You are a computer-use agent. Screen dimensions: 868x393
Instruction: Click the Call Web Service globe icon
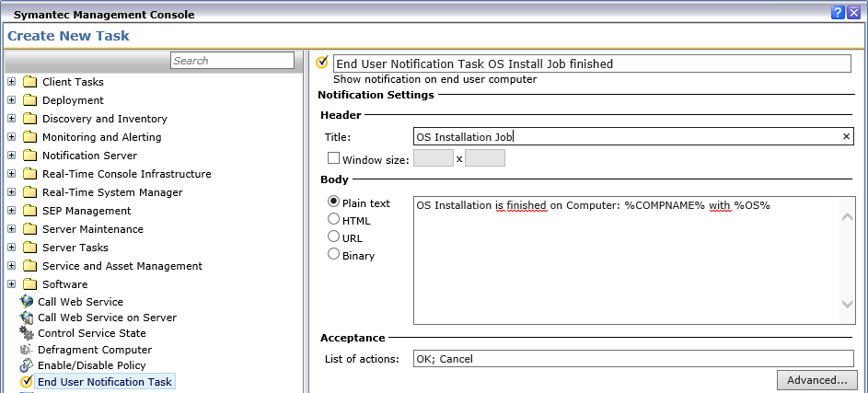tap(27, 302)
